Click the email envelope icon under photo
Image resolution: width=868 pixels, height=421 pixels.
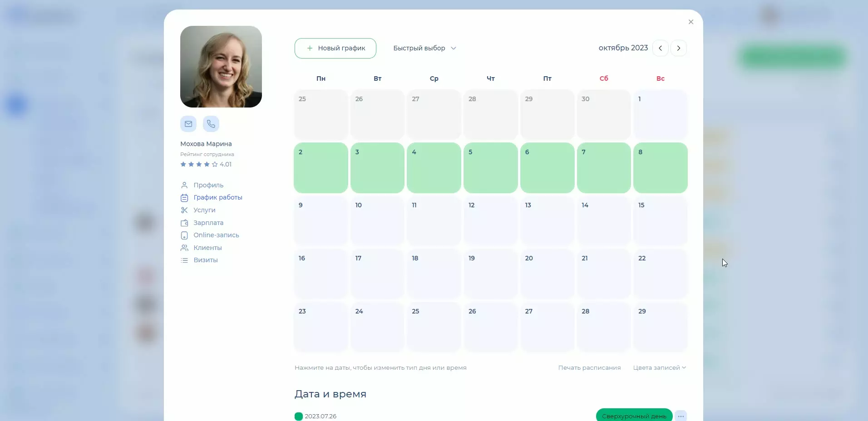coord(188,124)
